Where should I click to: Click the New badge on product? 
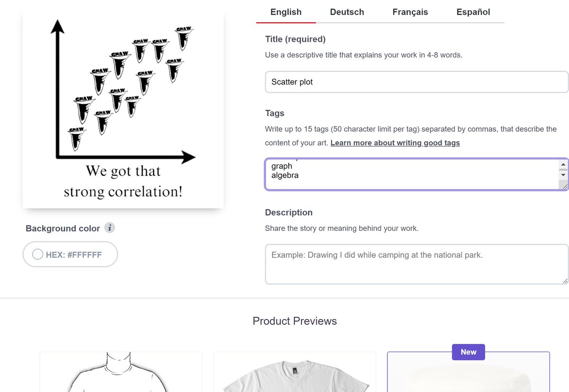(x=468, y=352)
